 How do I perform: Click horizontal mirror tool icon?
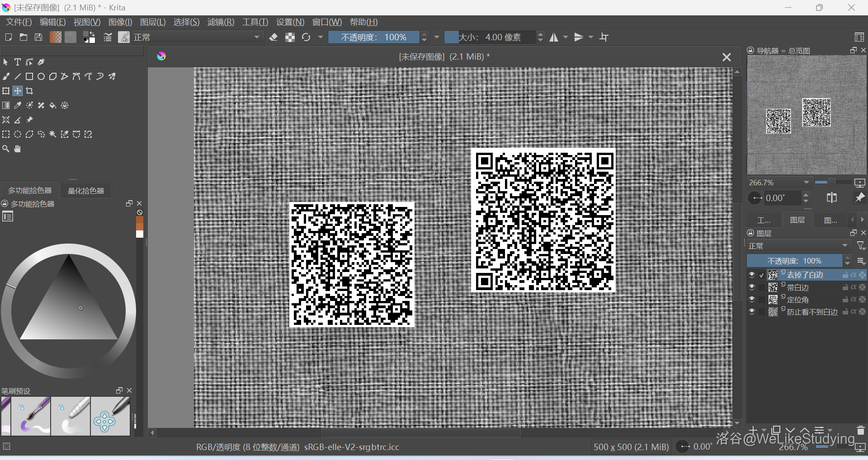(x=554, y=38)
